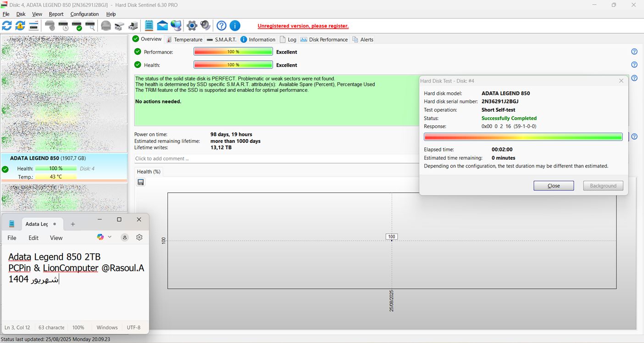Open Notepad's Edit menu
This screenshot has height=343, width=644.
[x=33, y=238]
